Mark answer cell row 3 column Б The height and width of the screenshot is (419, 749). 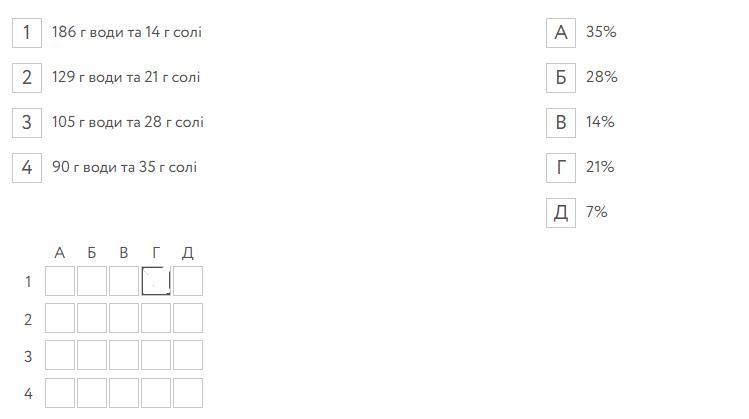pyautogui.click(x=92, y=355)
